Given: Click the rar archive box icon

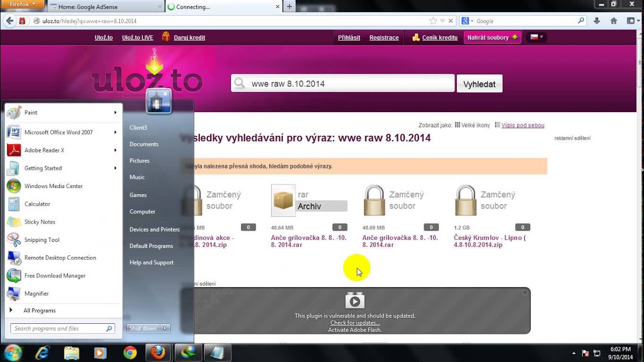Looking at the screenshot, I should click(x=283, y=201).
